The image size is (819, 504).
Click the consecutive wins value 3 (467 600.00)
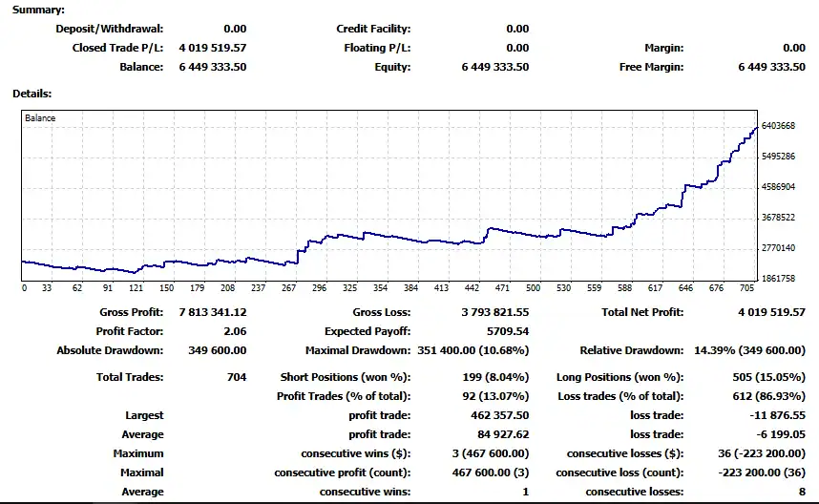coord(491,453)
